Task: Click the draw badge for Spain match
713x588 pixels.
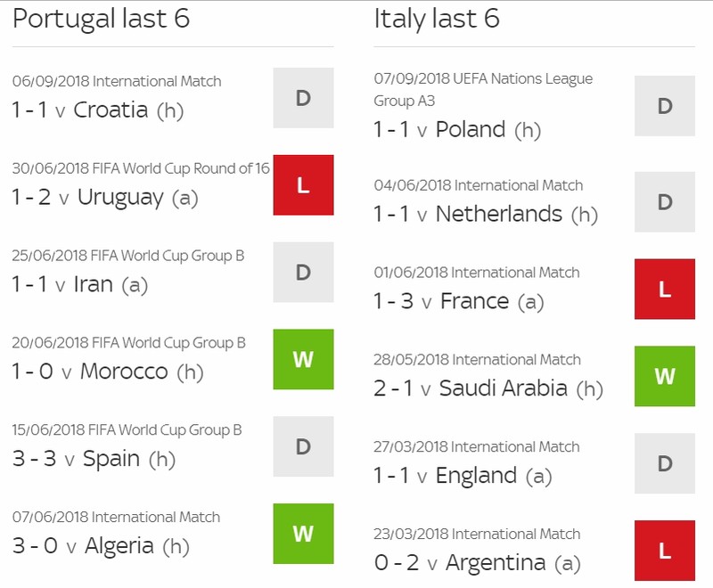Action: point(303,446)
